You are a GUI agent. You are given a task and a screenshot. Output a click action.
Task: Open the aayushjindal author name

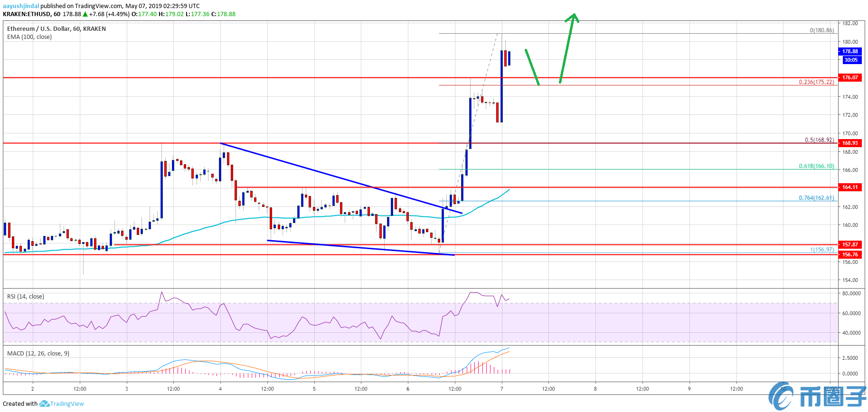coord(21,6)
